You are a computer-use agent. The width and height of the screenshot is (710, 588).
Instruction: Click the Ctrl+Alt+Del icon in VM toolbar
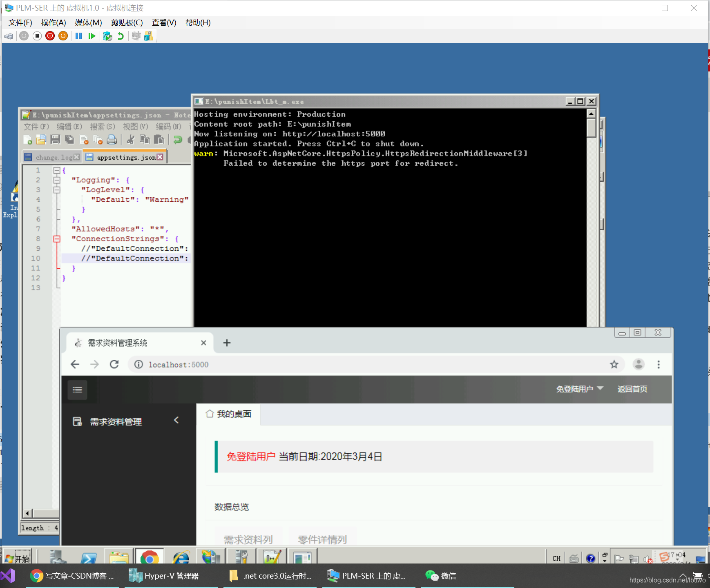9,36
